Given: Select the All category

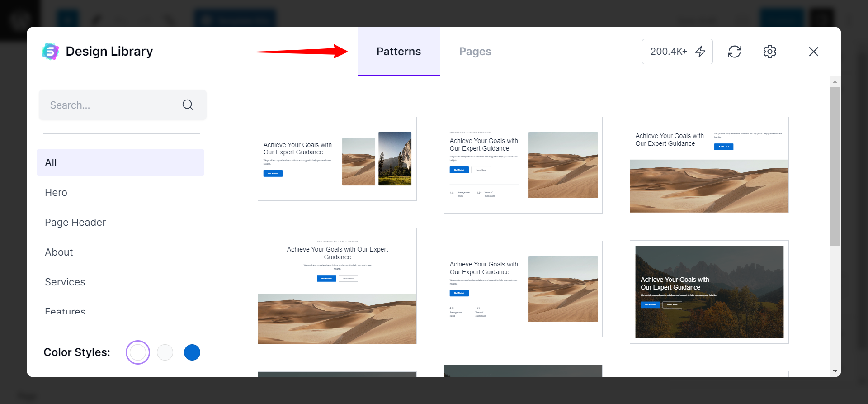Looking at the screenshot, I should pos(120,162).
